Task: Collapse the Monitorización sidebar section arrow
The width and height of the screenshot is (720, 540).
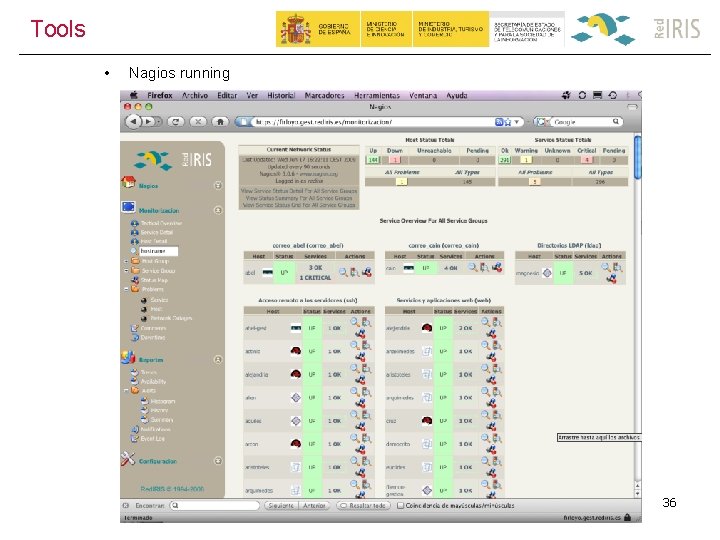Action: click(218, 210)
